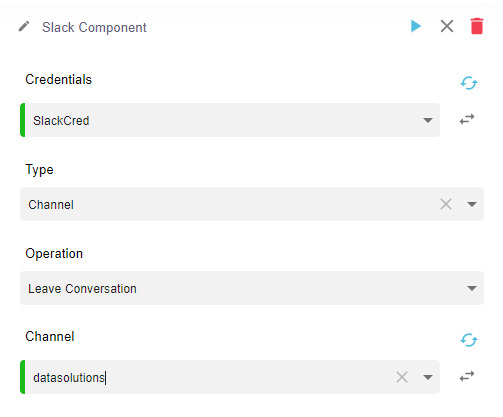Switch Credentials field input mode arrows
The image size is (503, 417).
tap(467, 119)
